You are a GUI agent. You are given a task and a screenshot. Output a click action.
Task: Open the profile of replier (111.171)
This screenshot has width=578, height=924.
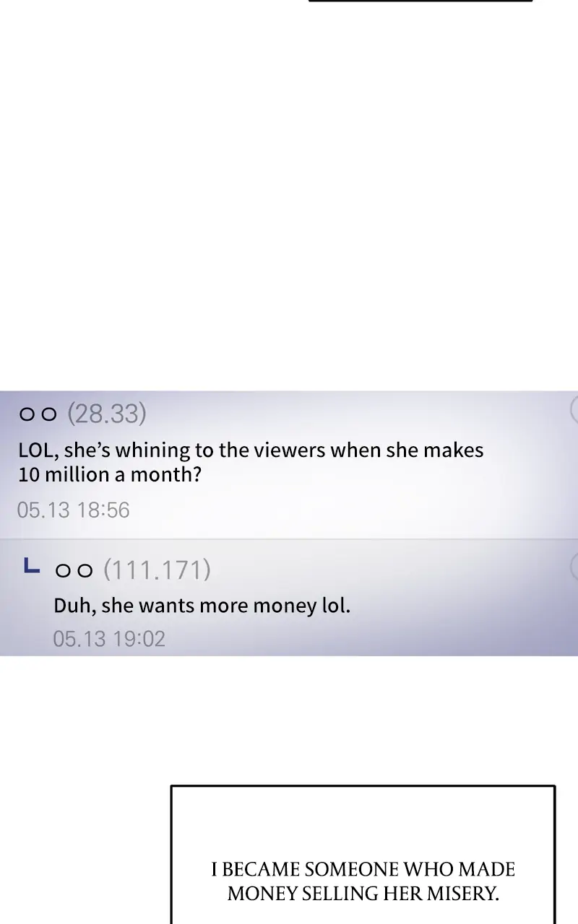[158, 570]
